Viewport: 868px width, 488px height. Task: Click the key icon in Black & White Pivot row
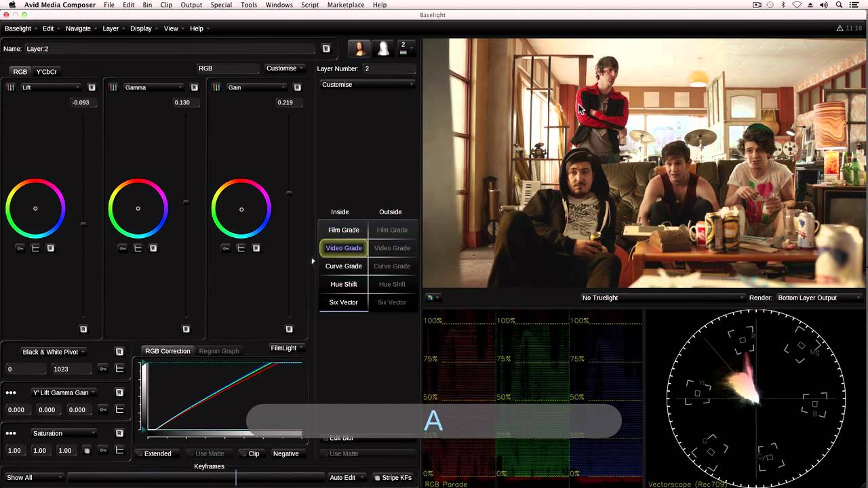coord(103,369)
